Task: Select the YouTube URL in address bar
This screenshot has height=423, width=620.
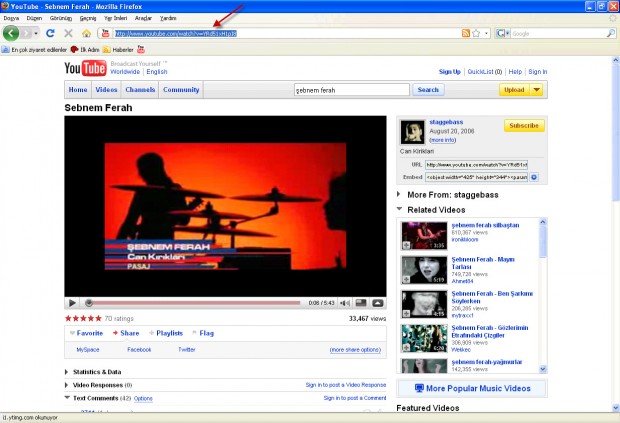Action: (x=176, y=34)
